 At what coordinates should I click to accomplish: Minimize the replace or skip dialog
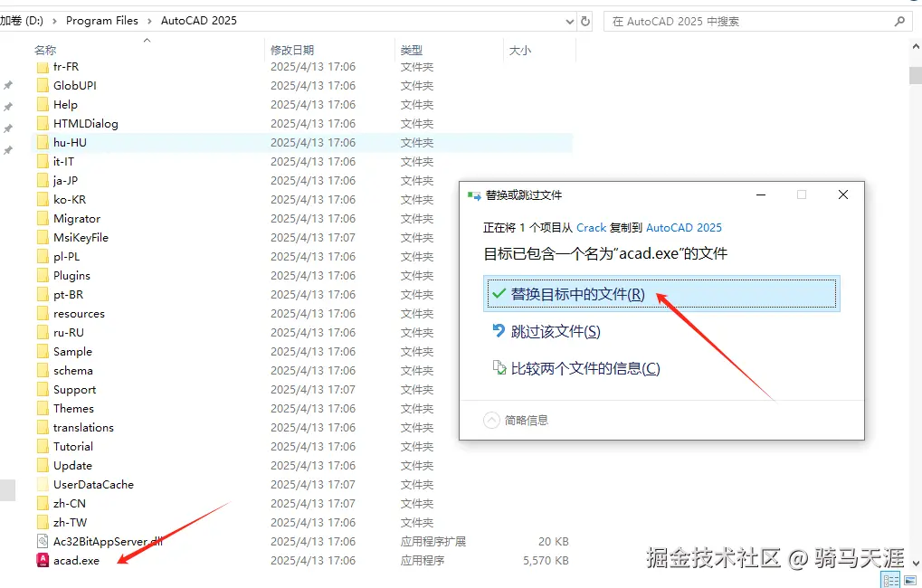(761, 194)
